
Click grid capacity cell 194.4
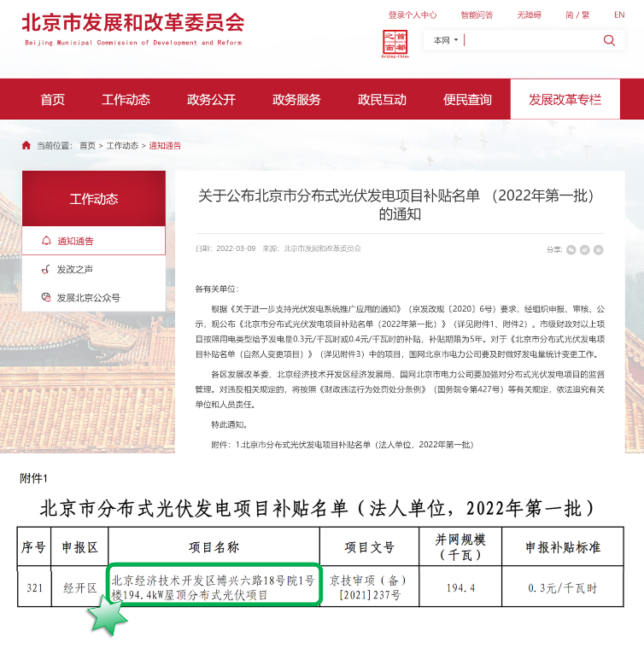click(460, 587)
